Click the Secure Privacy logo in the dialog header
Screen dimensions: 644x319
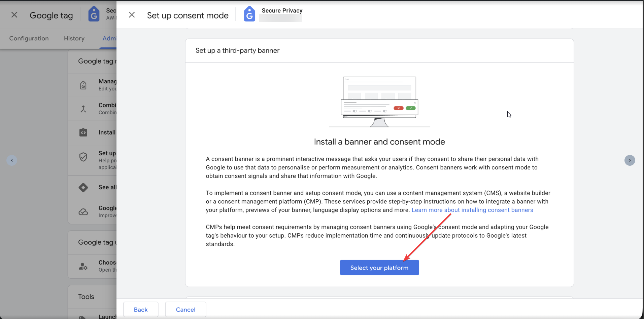249,14
